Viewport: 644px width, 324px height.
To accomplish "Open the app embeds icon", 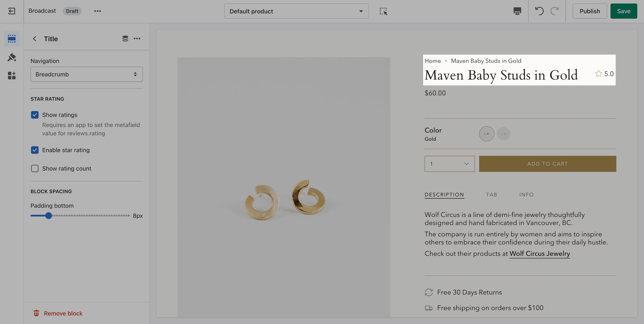I will pyautogui.click(x=11, y=75).
